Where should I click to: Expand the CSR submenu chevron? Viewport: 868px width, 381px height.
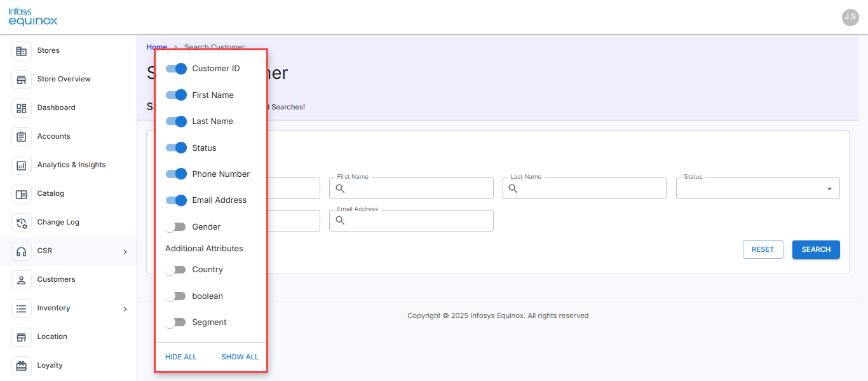125,252
